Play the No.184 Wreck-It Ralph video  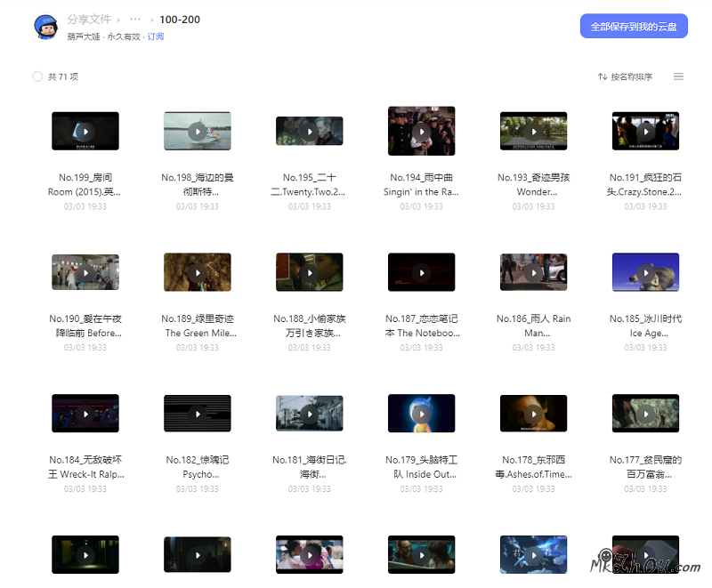[x=85, y=414]
